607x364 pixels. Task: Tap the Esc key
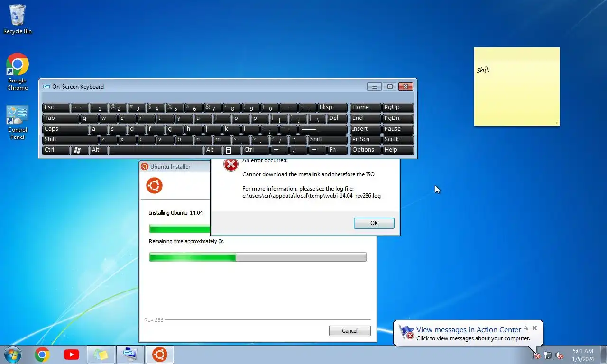coord(56,108)
